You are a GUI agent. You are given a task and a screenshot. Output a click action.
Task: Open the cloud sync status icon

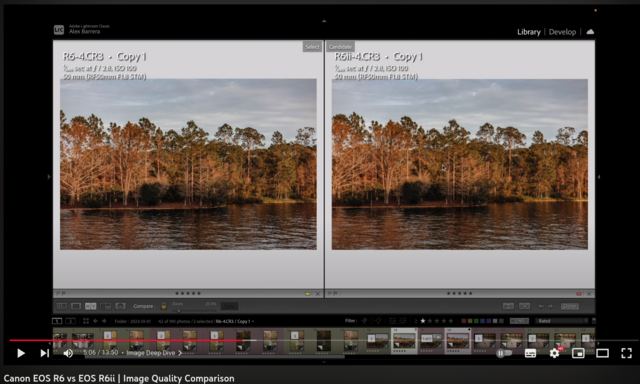[x=590, y=32]
